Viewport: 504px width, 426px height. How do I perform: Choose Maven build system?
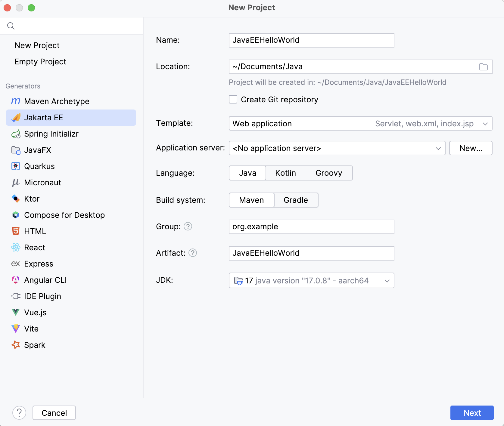[251, 200]
